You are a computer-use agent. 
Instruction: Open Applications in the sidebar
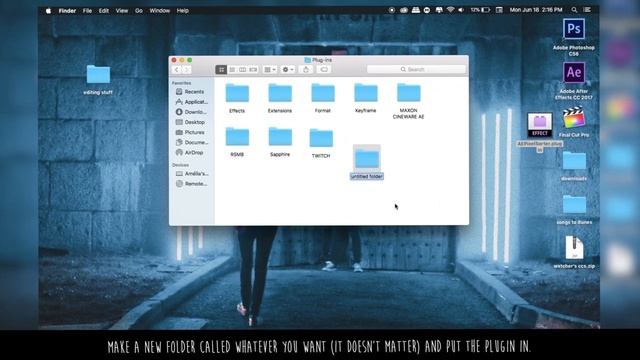pyautogui.click(x=192, y=102)
